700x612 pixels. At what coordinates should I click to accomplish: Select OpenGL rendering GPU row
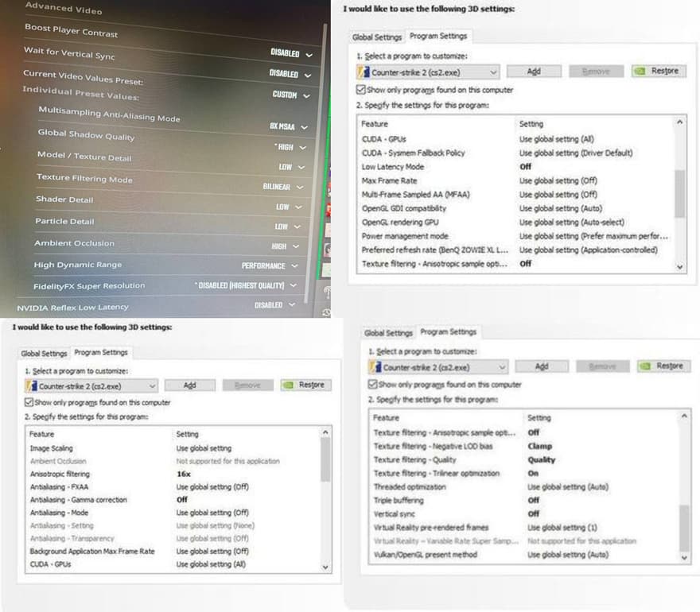coord(515,222)
